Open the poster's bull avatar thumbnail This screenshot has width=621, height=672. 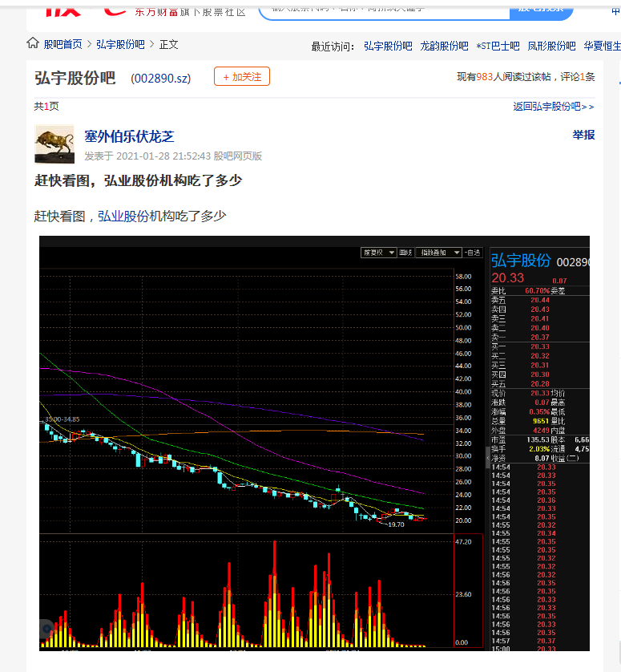[54, 144]
